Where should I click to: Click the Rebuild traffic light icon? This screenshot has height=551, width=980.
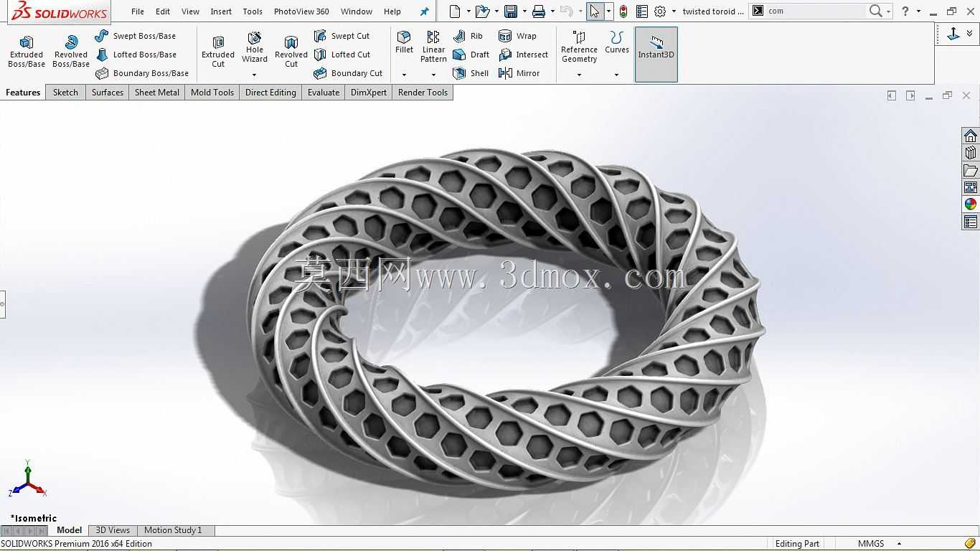[x=623, y=11]
